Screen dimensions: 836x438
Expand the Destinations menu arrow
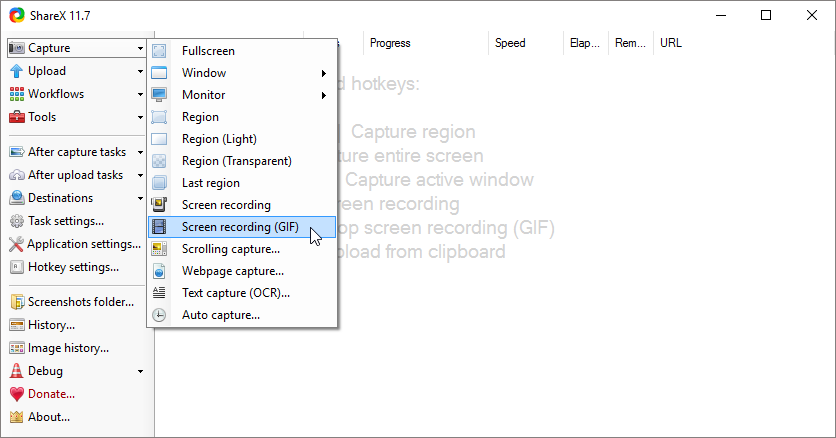pos(140,198)
